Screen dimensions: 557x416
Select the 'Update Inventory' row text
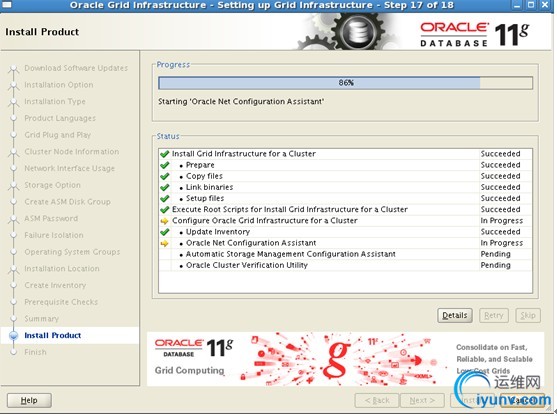tap(218, 232)
